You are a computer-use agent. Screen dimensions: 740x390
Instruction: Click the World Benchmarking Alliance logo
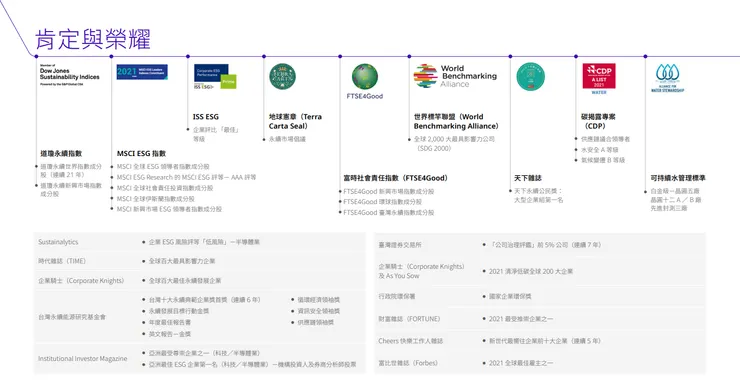pos(455,76)
